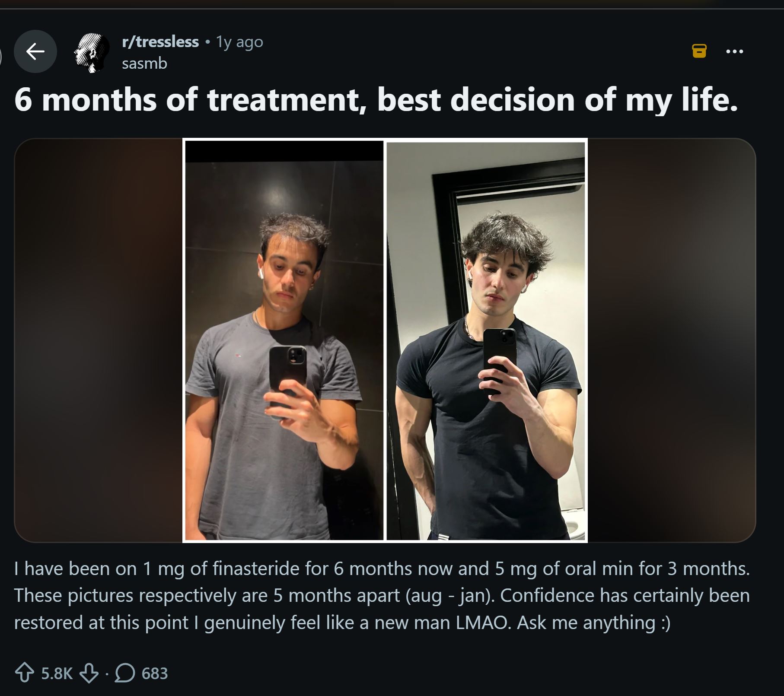
Task: Open the left 'before' mirror selfie photo
Action: pos(284,340)
